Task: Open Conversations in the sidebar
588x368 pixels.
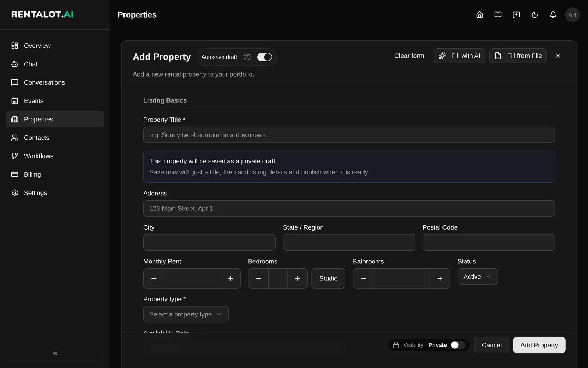Action: pyautogui.click(x=55, y=82)
